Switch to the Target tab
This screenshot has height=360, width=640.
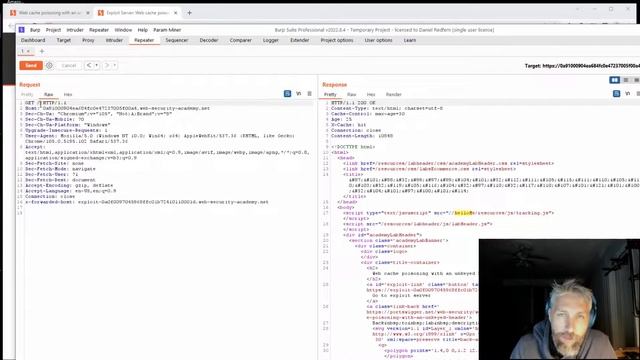pos(64,40)
